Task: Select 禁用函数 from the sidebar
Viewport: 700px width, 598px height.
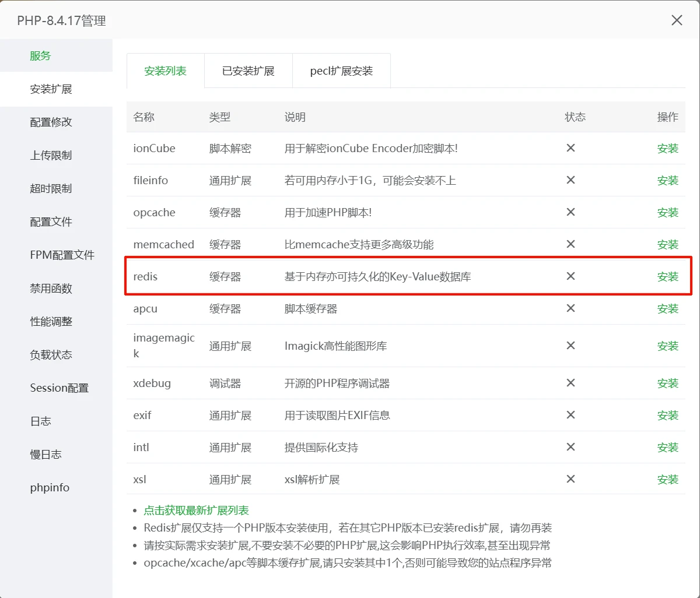Action: coord(51,289)
